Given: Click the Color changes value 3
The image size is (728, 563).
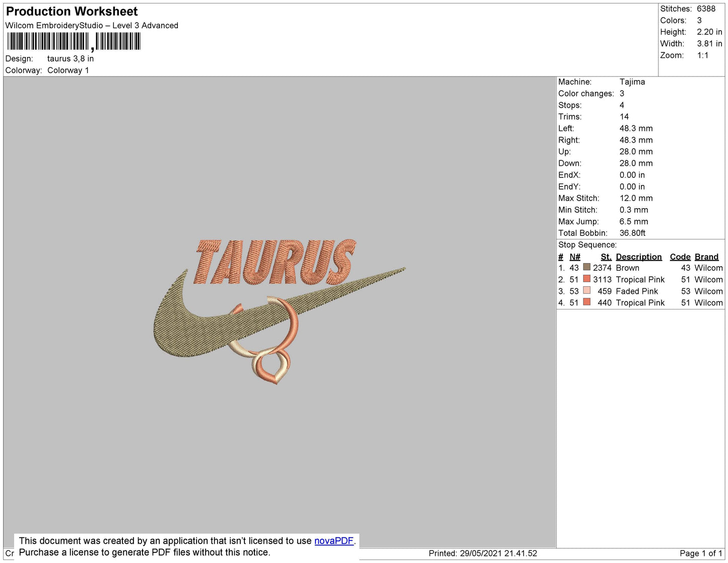Looking at the screenshot, I should 622,94.
